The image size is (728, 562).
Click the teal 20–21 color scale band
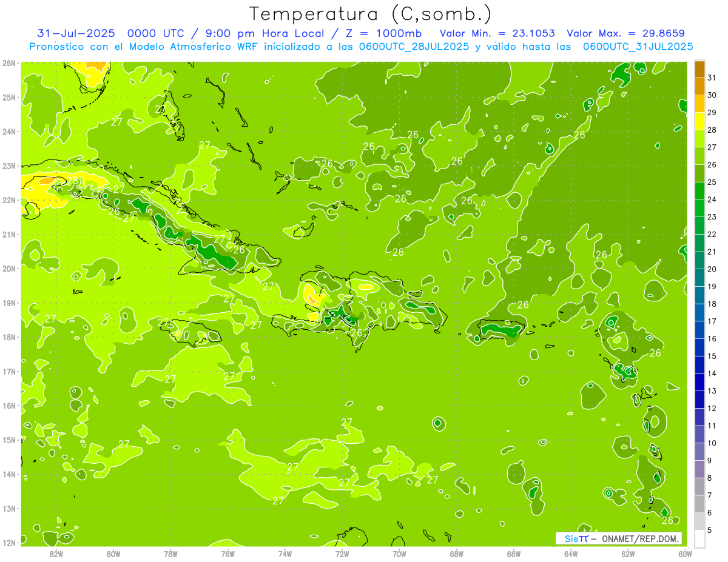pos(699,261)
